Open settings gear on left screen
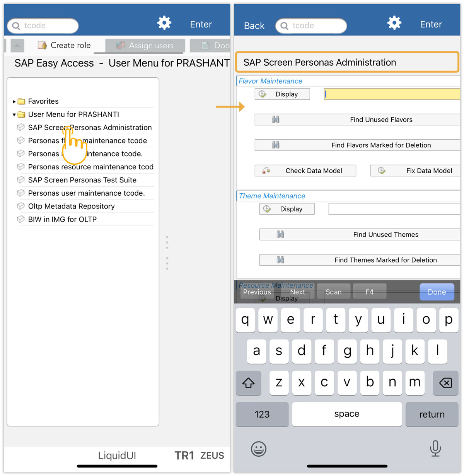 click(164, 23)
